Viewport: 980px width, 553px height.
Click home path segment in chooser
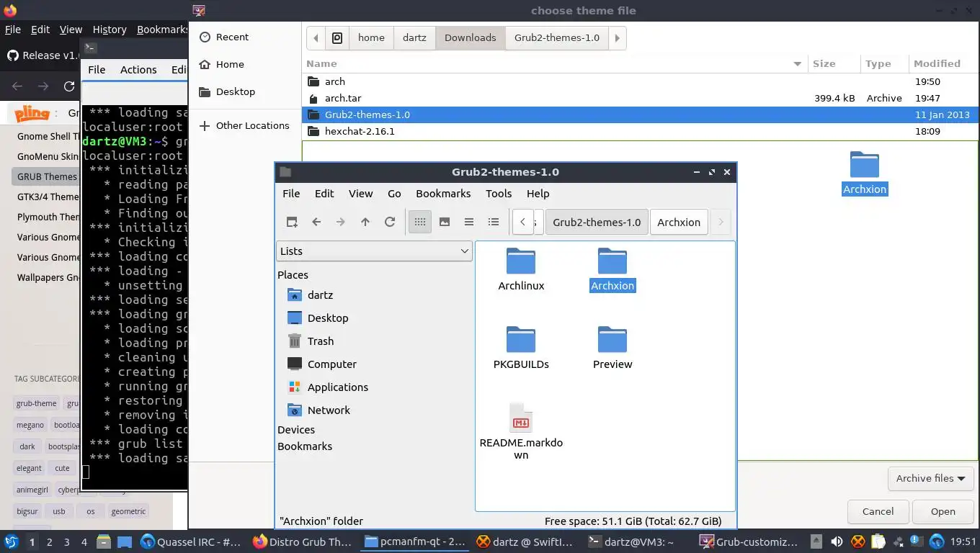coord(371,37)
